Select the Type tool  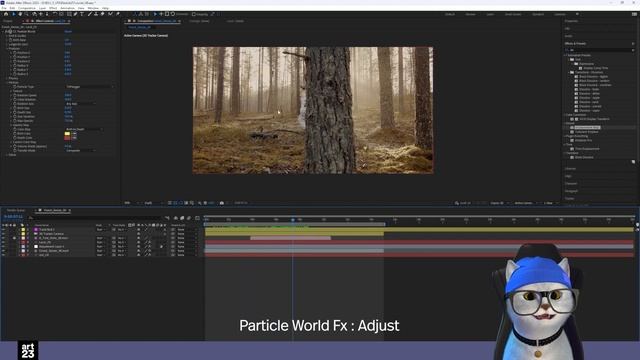click(82, 14)
